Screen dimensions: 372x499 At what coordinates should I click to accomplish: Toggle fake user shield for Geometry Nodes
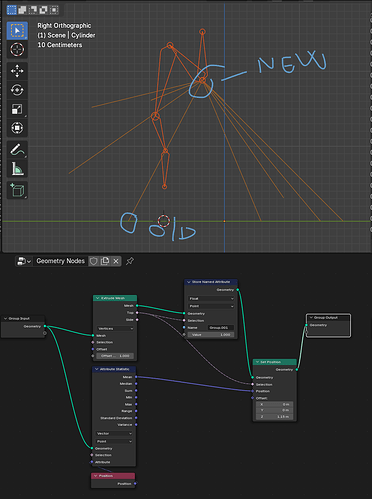pyautogui.click(x=94, y=261)
